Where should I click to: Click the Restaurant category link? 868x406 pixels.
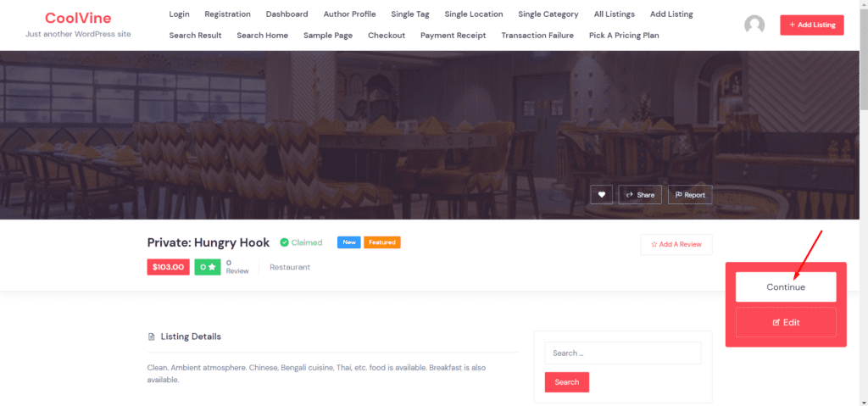(x=290, y=267)
